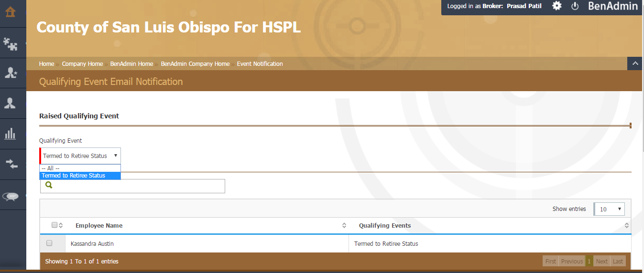Choose 'Termed to Retiree Status' dropdown option
The width and height of the screenshot is (644, 273).
point(80,175)
